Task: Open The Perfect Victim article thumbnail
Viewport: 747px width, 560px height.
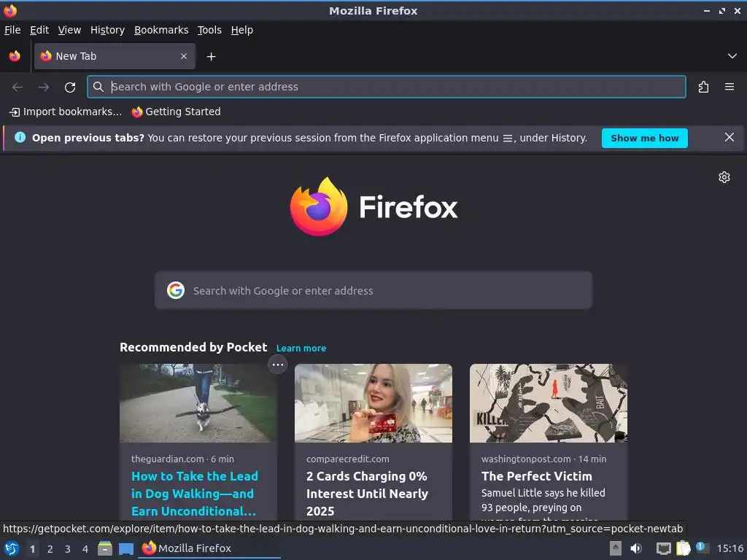Action: click(x=549, y=403)
